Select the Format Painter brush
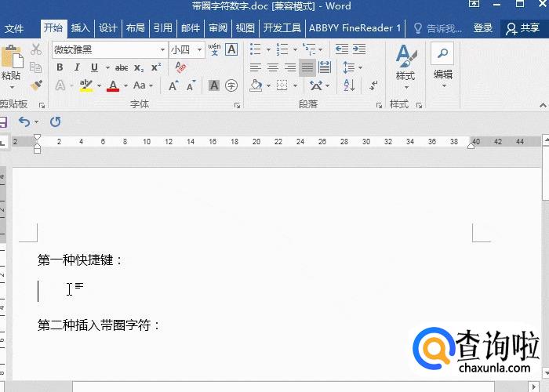The width and height of the screenshot is (549, 392). click(36, 85)
